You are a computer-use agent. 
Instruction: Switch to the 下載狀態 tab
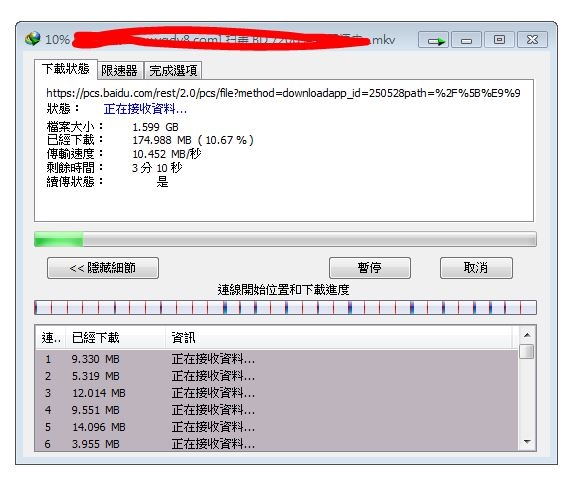tap(66, 69)
